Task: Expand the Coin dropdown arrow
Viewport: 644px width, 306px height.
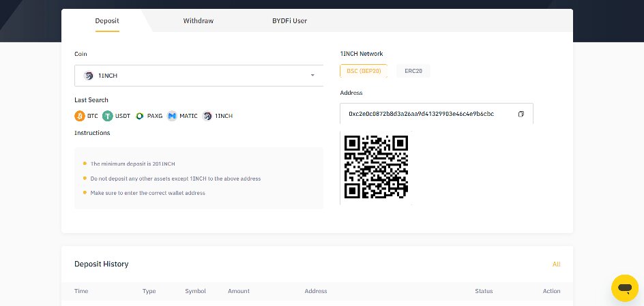Action: click(312, 76)
